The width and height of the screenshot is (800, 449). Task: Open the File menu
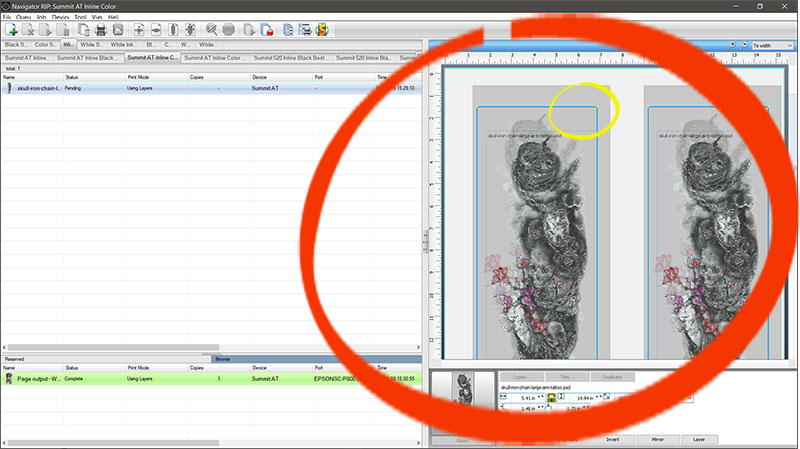point(7,17)
